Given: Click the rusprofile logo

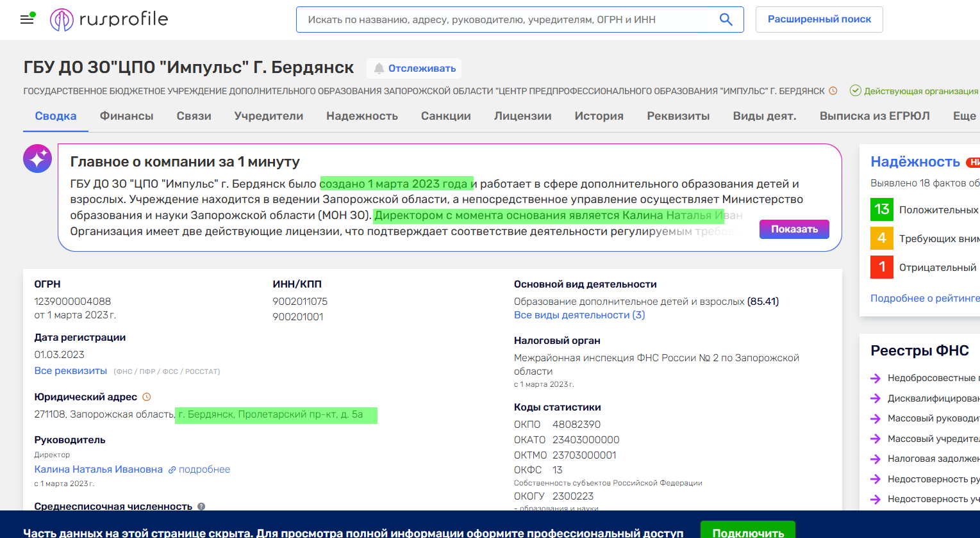Looking at the screenshot, I should [109, 20].
